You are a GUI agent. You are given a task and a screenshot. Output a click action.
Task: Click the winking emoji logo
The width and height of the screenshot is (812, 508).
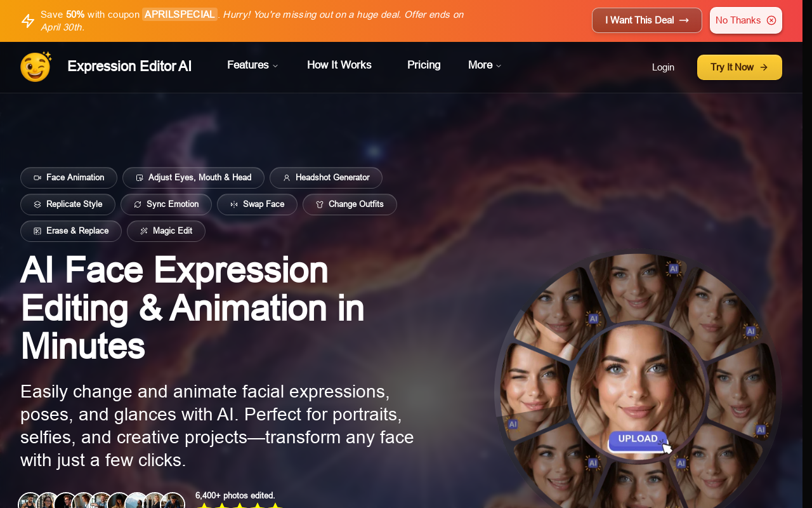(36, 67)
